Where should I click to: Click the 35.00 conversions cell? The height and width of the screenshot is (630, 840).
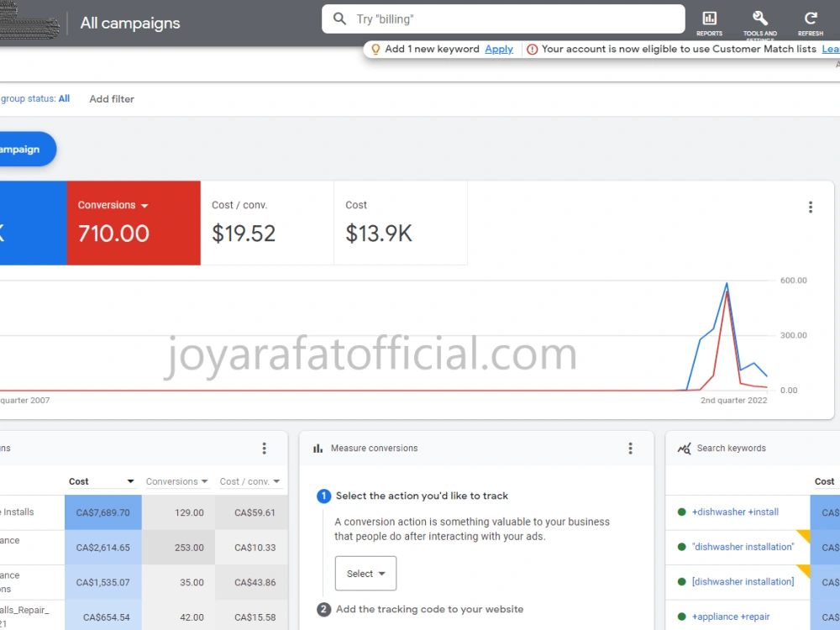(x=178, y=582)
